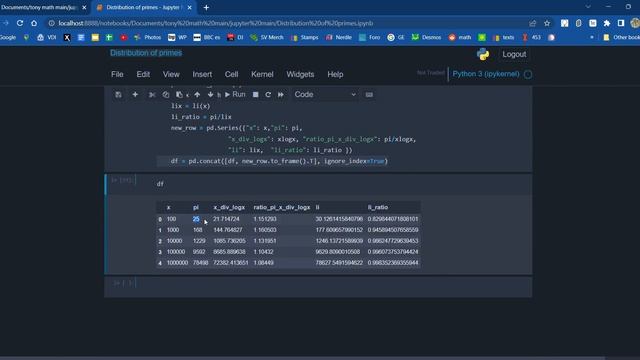Viewport: 640px width, 360px height.
Task: Move selected cell down arrow
Action: (x=210, y=95)
